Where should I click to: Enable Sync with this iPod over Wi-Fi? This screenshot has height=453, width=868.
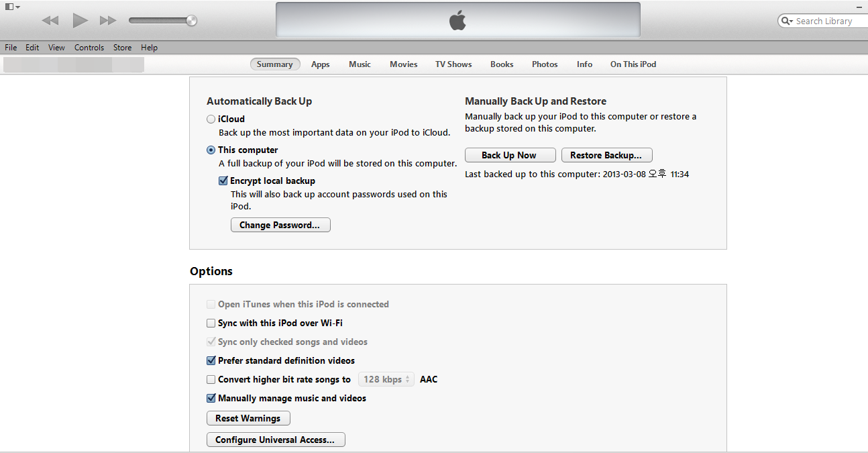coord(211,323)
